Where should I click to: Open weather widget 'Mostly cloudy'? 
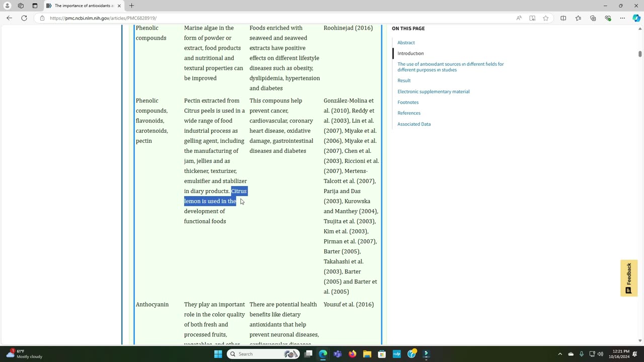click(x=24, y=354)
